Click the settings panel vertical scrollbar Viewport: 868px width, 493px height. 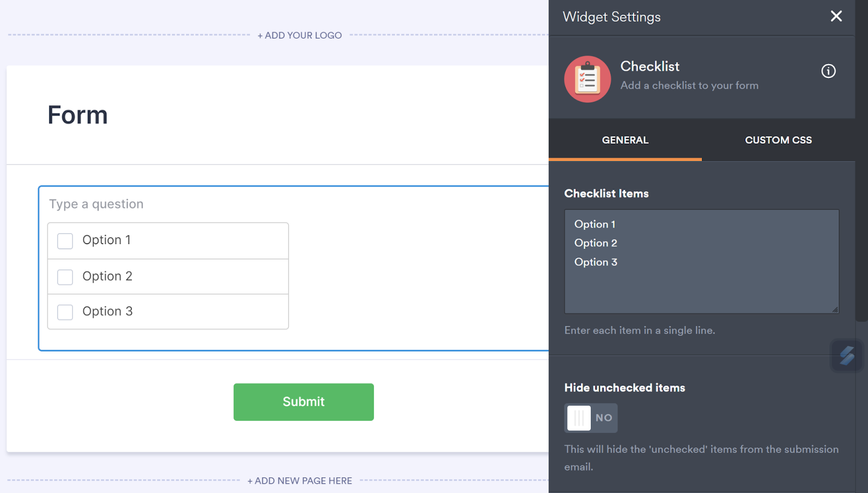[861, 163]
